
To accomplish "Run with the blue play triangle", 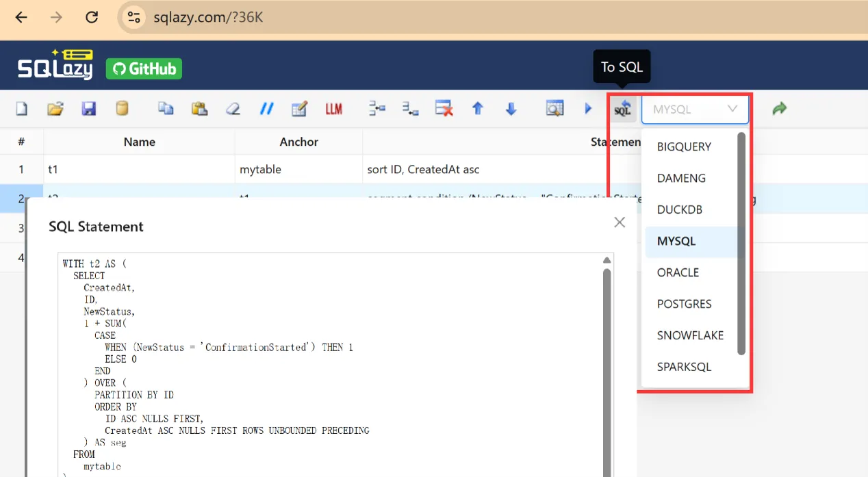I will [x=588, y=109].
